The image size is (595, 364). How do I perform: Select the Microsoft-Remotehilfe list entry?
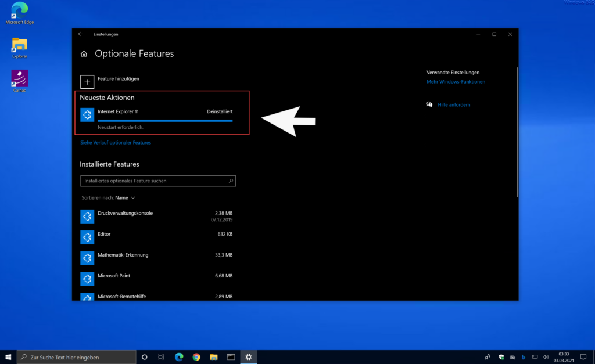[x=157, y=297]
